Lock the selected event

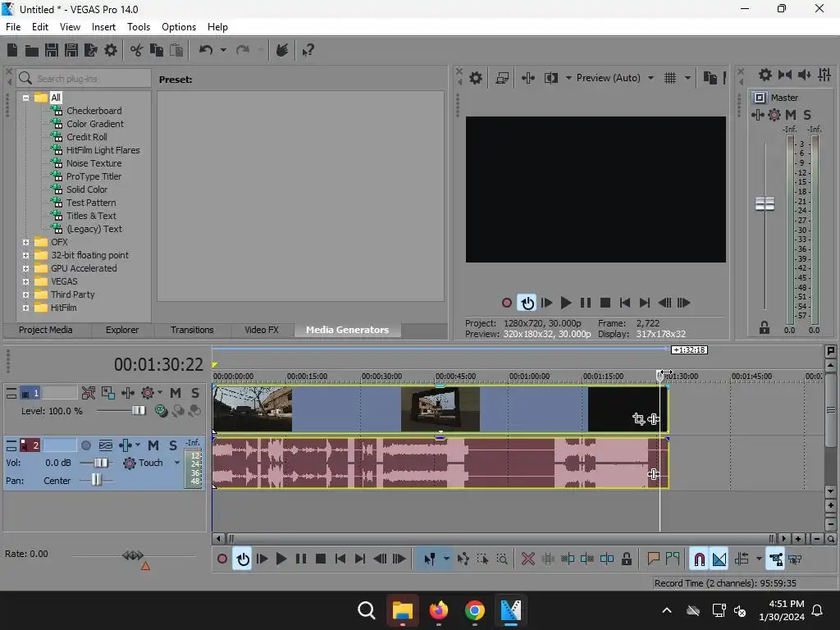click(x=626, y=559)
